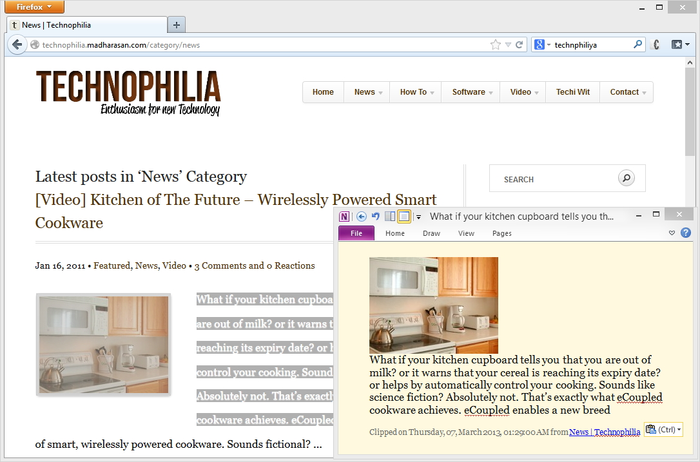Click the search magnifier in Firefox search box
The width and height of the screenshot is (700, 462).
pos(638,44)
